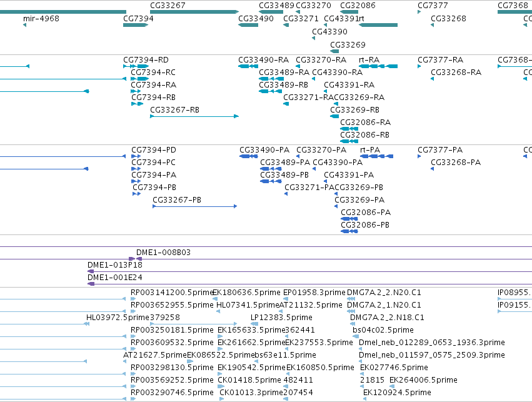Image resolution: width=532 pixels, height=402 pixels.
Task: Click the gene name CG33268
Action: point(448,19)
